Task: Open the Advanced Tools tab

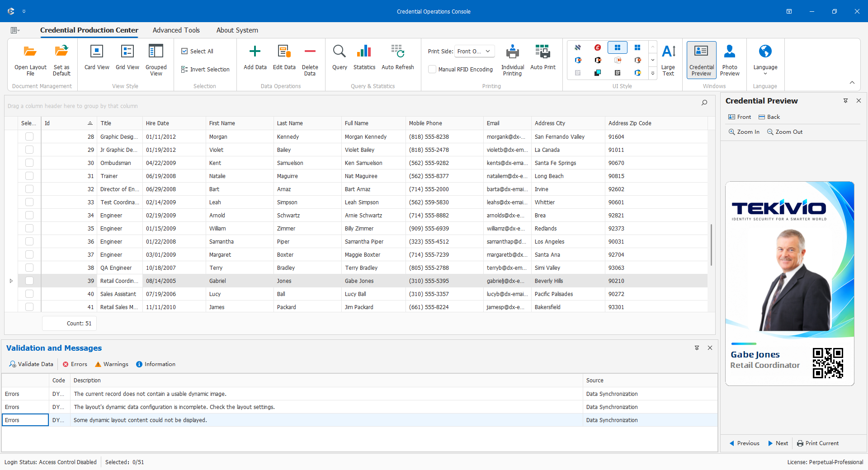Action: click(176, 30)
